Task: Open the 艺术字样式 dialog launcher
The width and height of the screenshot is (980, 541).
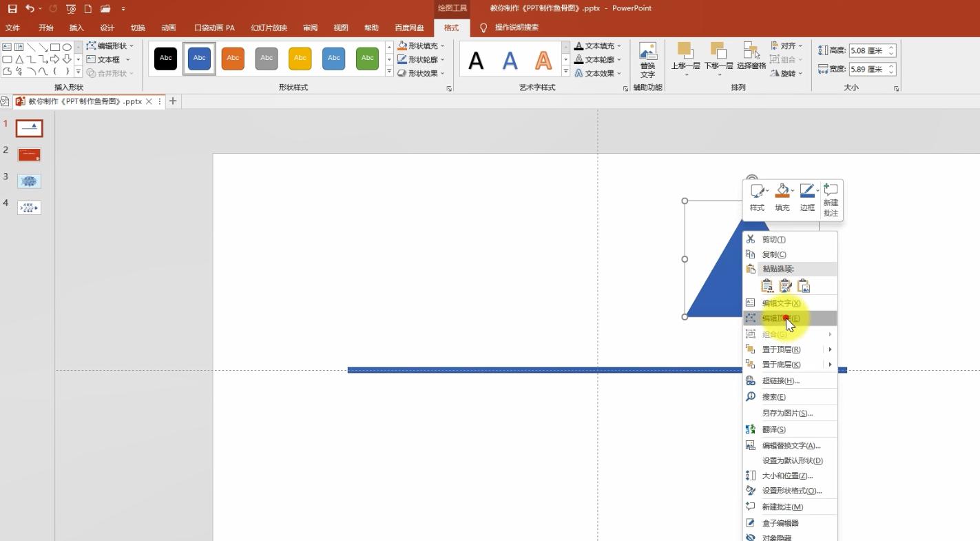Action: tap(625, 89)
